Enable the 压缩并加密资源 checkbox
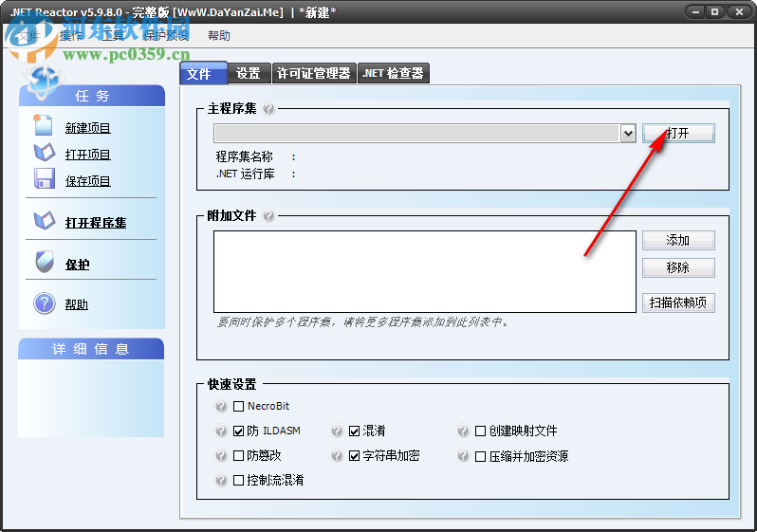757x532 pixels. click(x=480, y=457)
